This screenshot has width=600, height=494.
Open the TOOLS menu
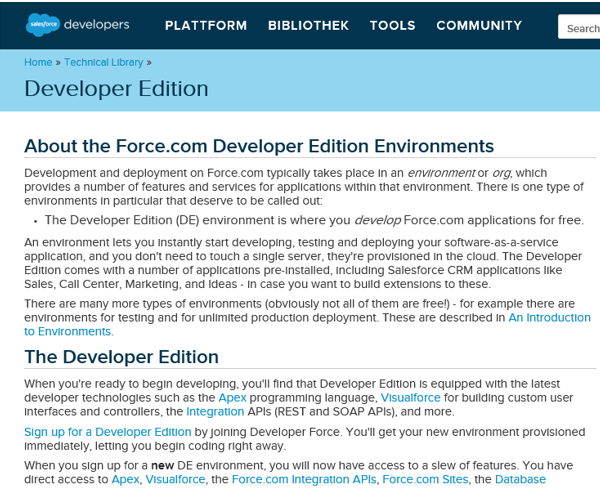coord(392,26)
